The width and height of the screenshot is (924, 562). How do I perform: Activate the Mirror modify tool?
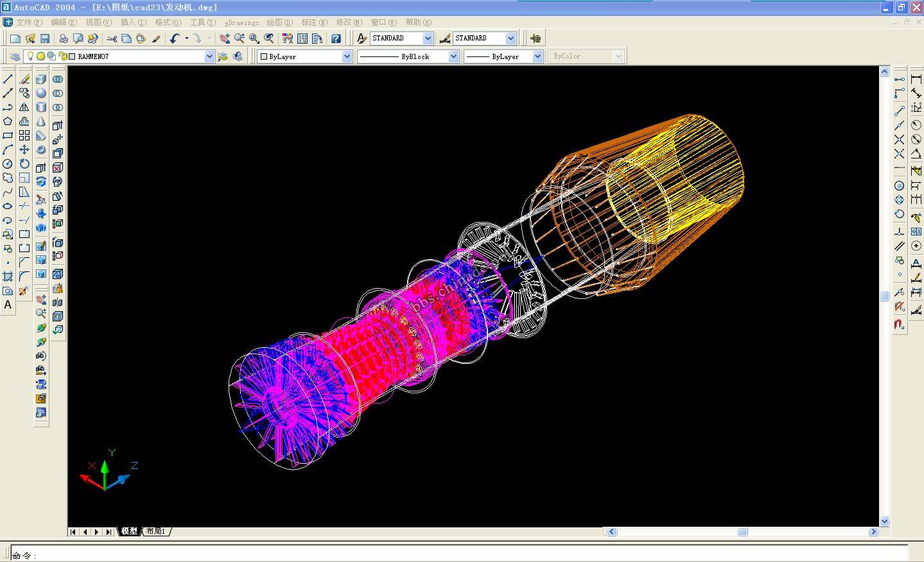coord(24,107)
